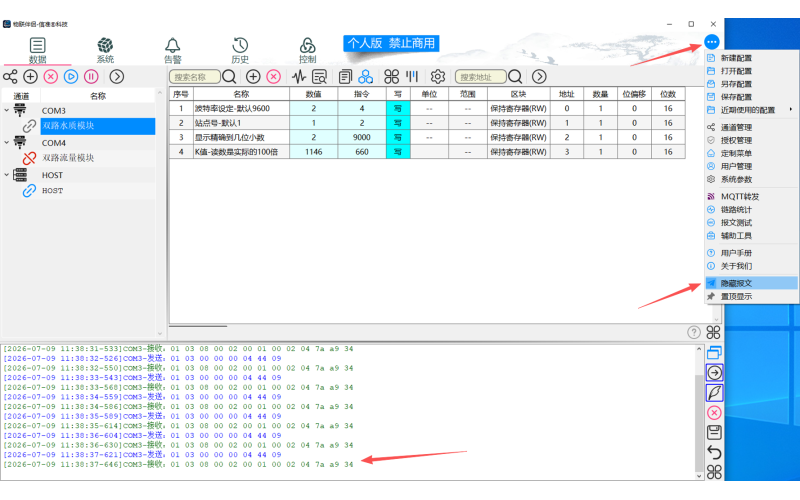Click the copy documents icon
Screen dimensions: 800x500
[x=345, y=77]
